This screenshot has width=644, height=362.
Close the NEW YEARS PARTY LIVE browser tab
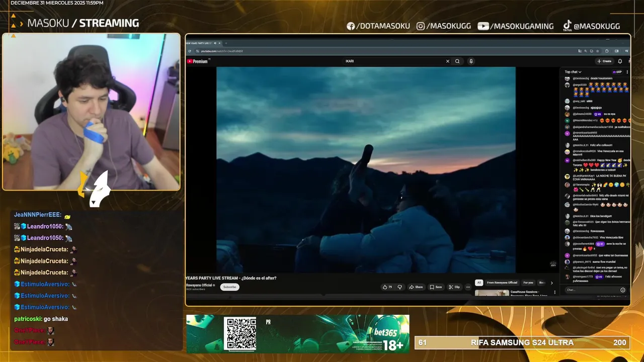coord(219,43)
